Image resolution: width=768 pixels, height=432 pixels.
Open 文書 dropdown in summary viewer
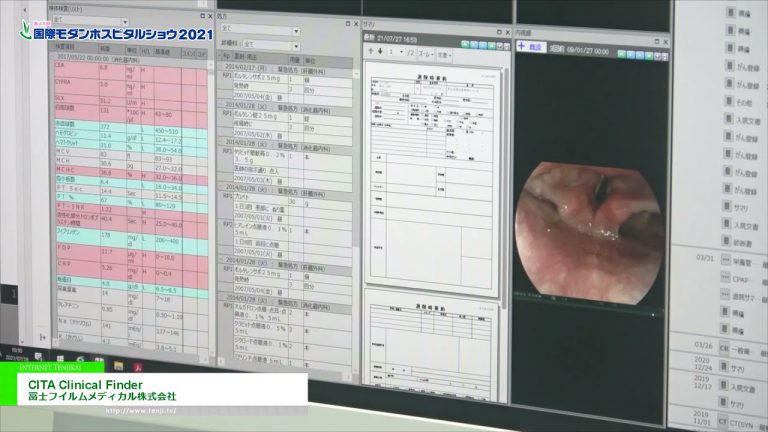(444, 55)
